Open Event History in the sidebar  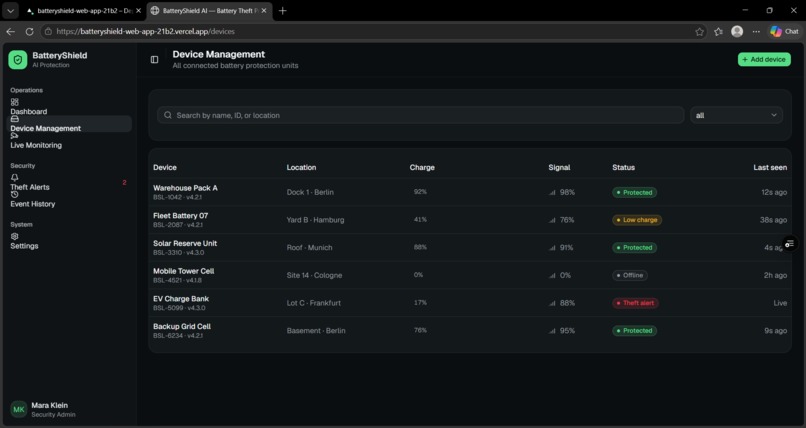32,204
